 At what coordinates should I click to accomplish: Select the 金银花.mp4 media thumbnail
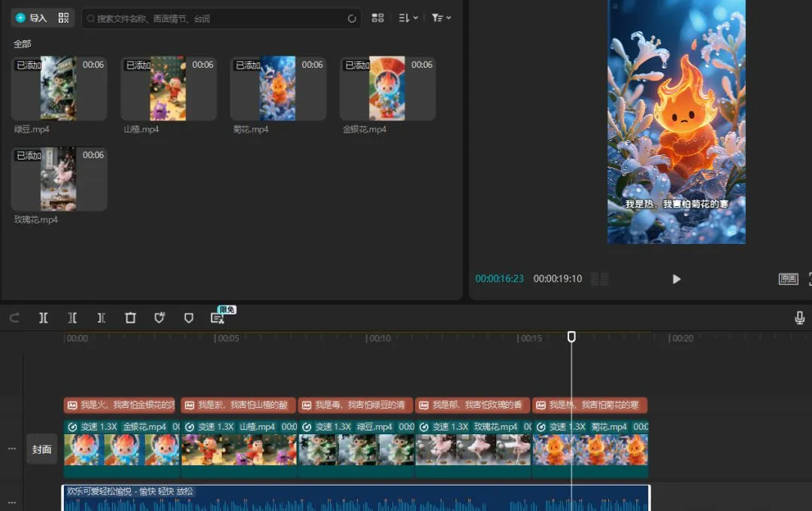coord(387,89)
